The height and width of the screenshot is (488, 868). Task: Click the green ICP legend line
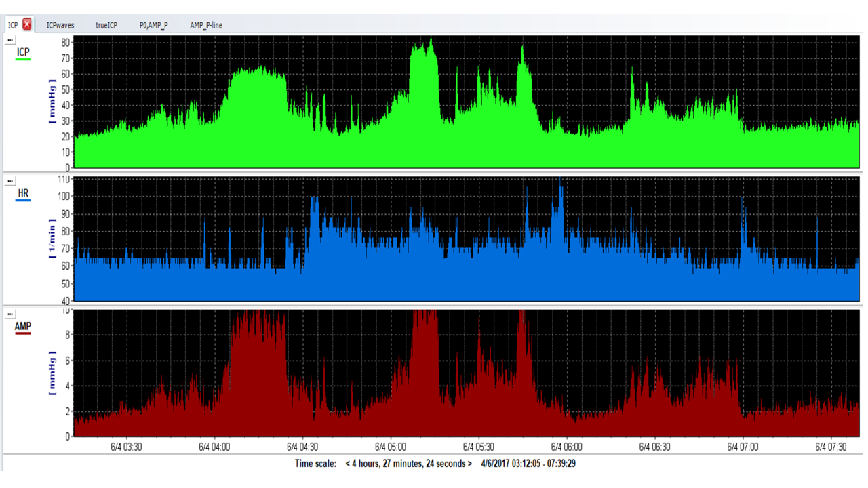coord(23,60)
